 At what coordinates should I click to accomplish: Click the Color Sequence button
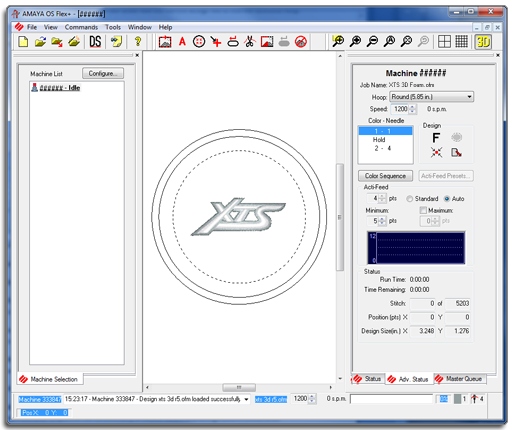[x=385, y=176]
